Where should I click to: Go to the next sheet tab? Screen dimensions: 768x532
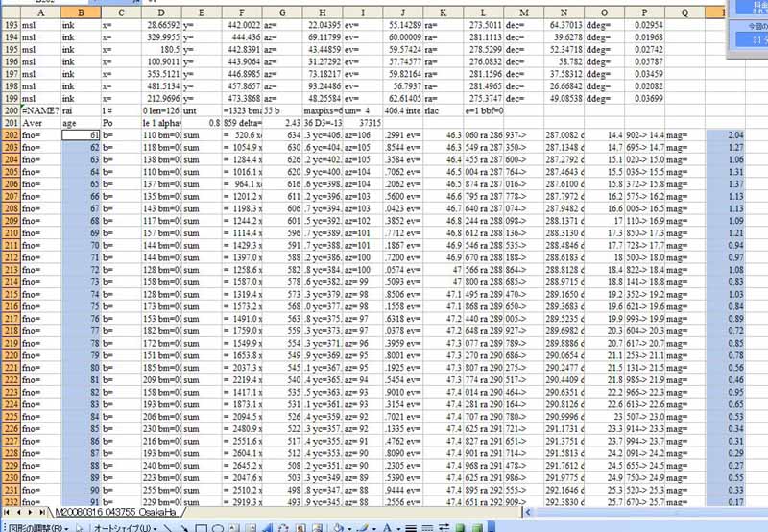click(x=31, y=512)
